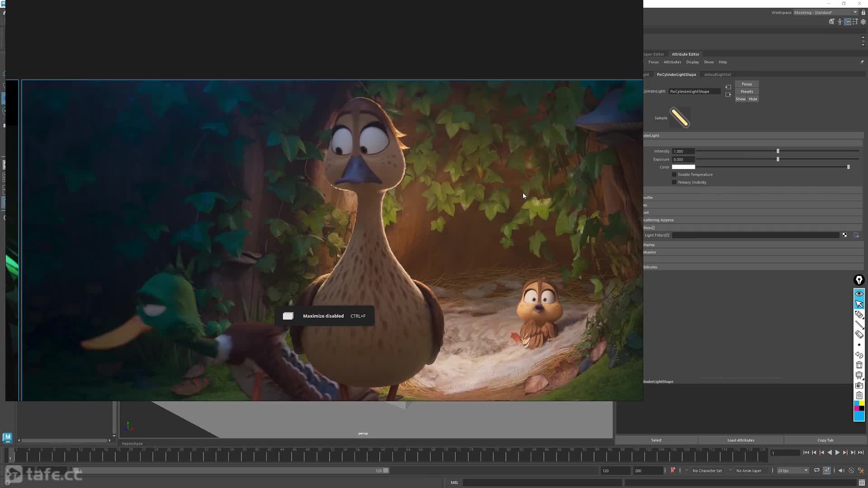The width and height of the screenshot is (868, 488).
Task: Expand the Behavior section
Action: (753, 252)
